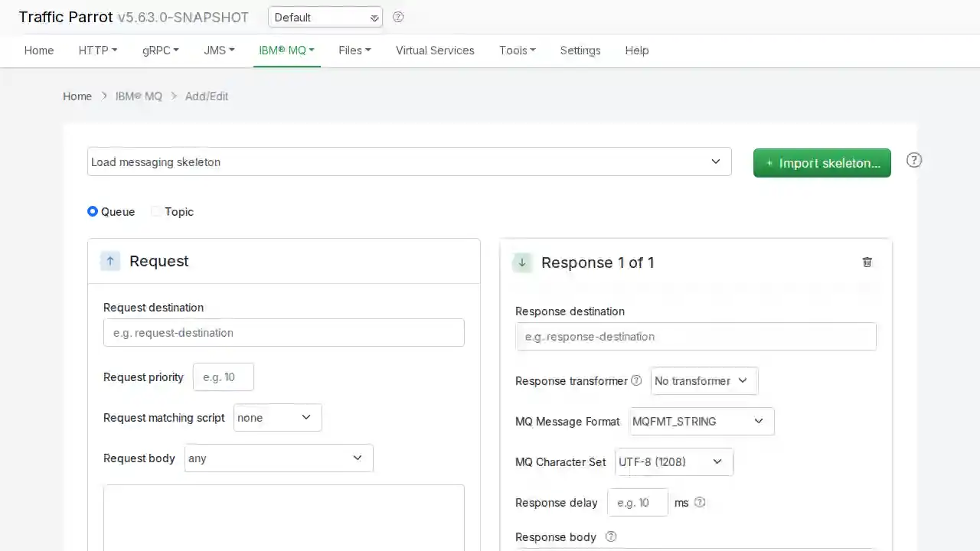Open Help in the navigation bar

click(637, 51)
